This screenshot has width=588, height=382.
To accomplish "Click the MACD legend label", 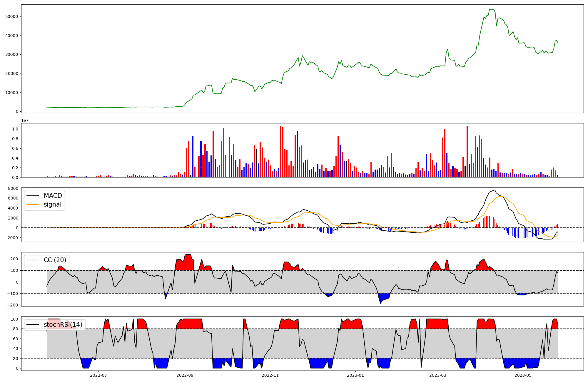I will (53, 196).
